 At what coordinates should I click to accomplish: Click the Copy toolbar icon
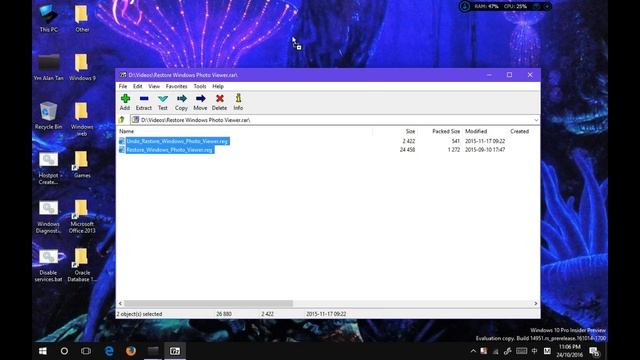(181, 102)
